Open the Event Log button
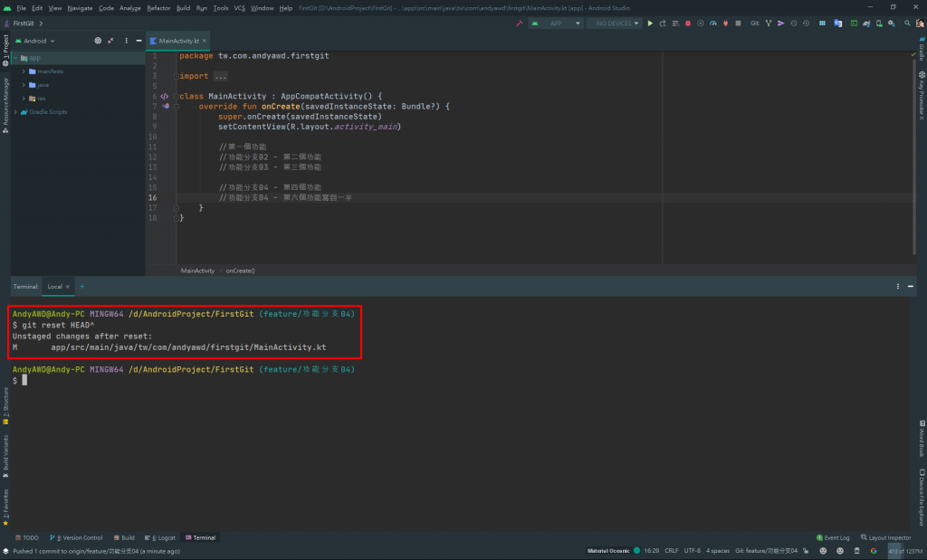This screenshot has height=560, width=927. coord(833,537)
